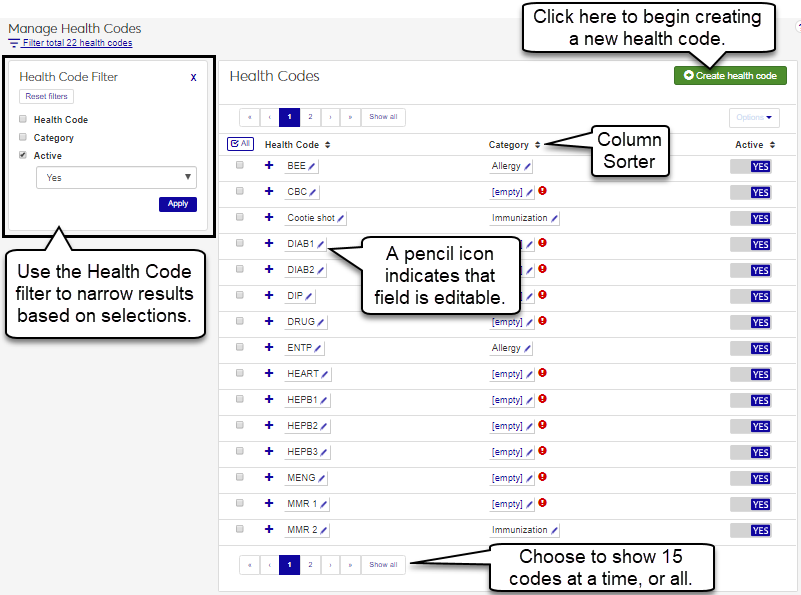Click pencil icon next to Immunization for Cootie shot
This screenshot has height=595, width=801.
(x=554, y=218)
